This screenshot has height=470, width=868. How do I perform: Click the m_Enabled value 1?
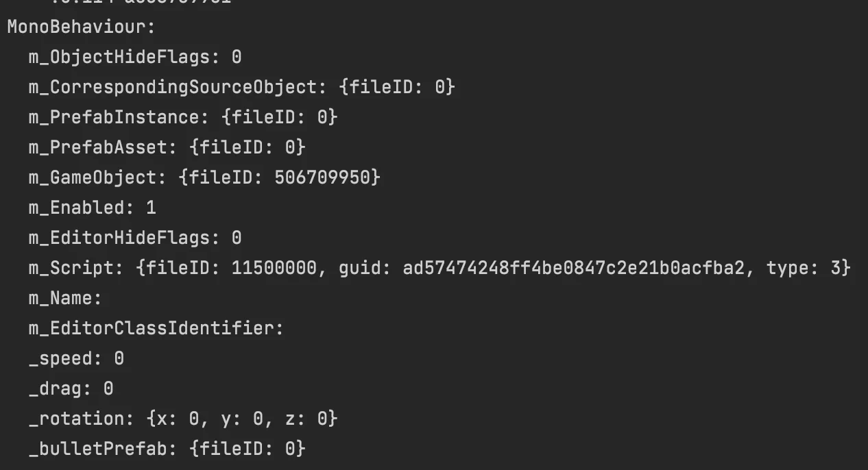coord(150,208)
